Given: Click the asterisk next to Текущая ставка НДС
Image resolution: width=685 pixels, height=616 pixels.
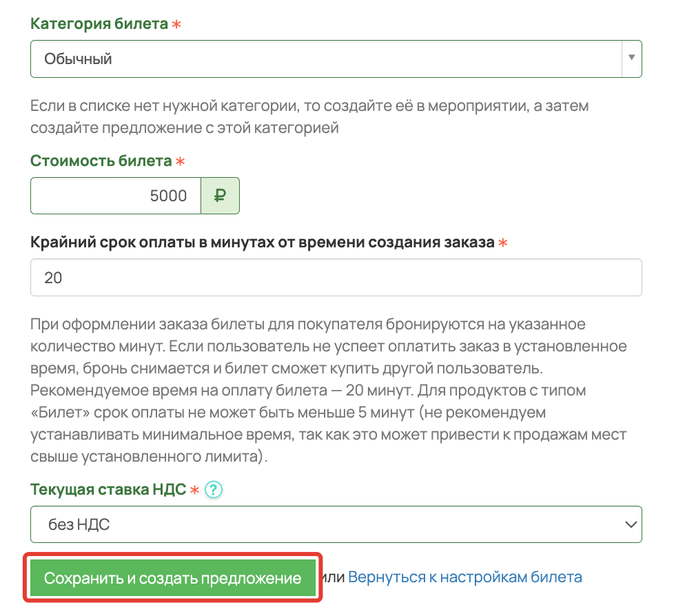Looking at the screenshot, I should (x=194, y=490).
